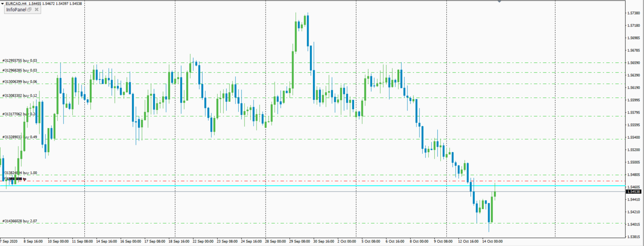Click price scale value 1.54015
The height and width of the screenshot is (246, 644).
[x=634, y=224]
